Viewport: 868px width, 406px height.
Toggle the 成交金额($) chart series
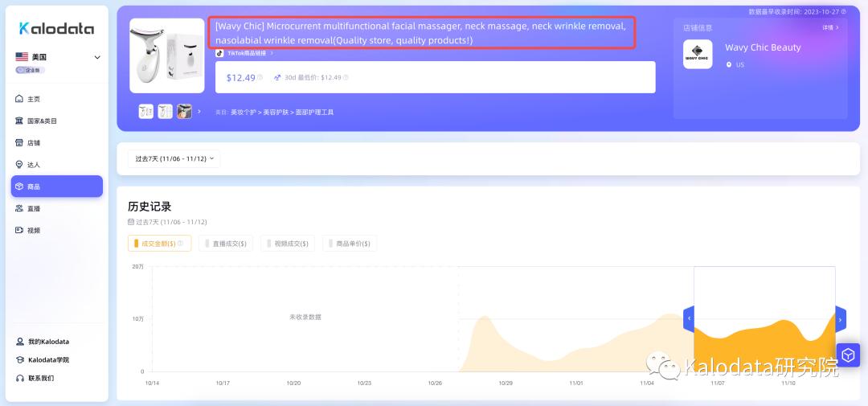[159, 243]
